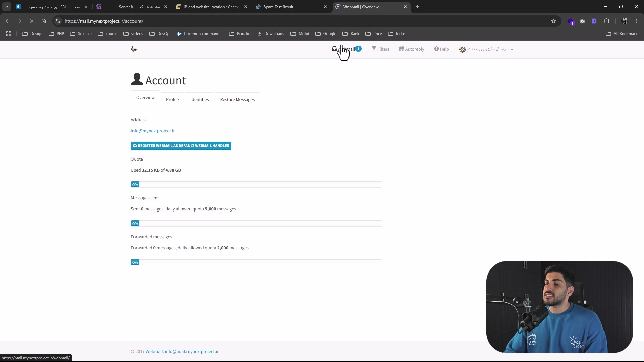Click Register Webmail as Default Handler button
This screenshot has width=644, height=362.
coord(181,146)
